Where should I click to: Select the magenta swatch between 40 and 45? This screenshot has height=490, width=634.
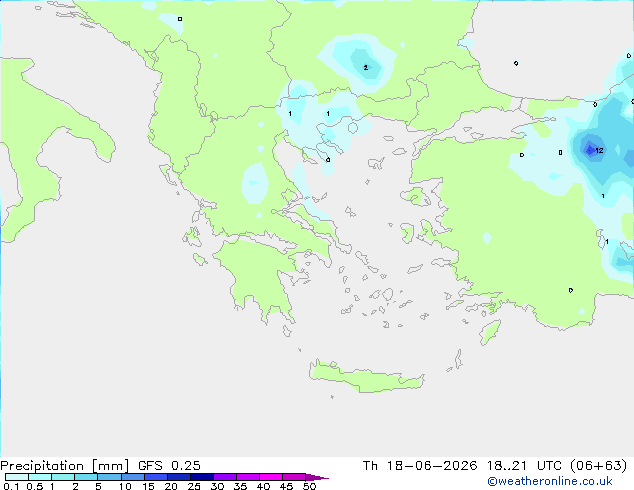pyautogui.click(x=271, y=477)
